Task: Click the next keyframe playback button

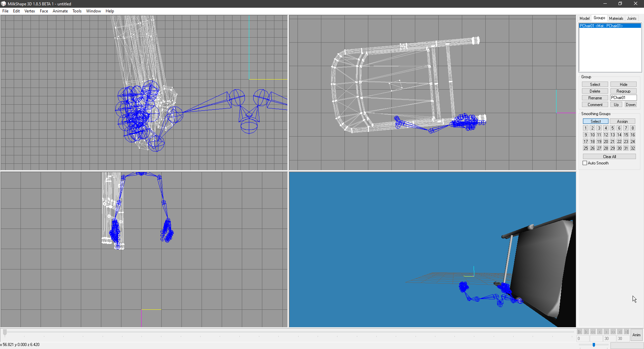Action: 620,332
